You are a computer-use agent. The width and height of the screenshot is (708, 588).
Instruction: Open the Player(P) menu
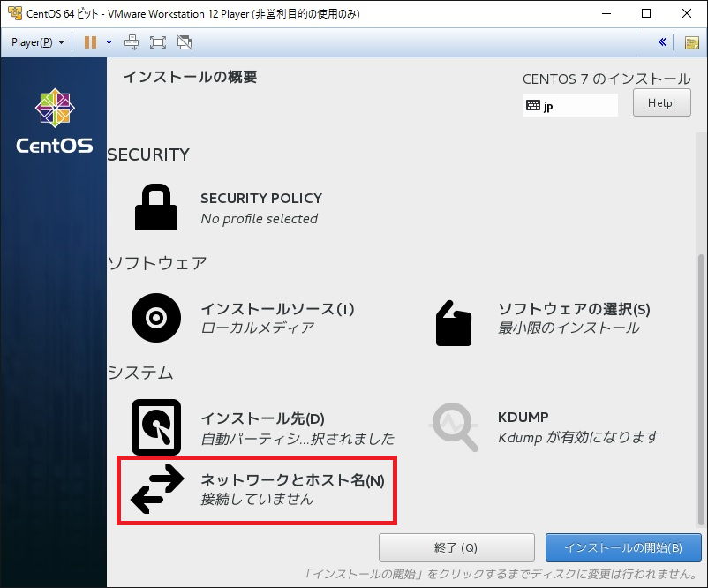click(37, 42)
